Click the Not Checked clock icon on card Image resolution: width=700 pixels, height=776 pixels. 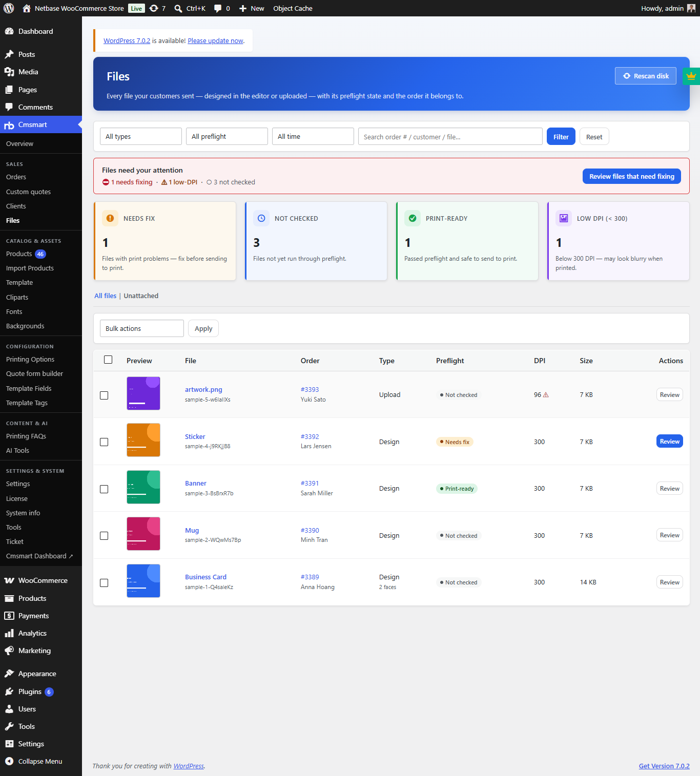pyautogui.click(x=261, y=218)
